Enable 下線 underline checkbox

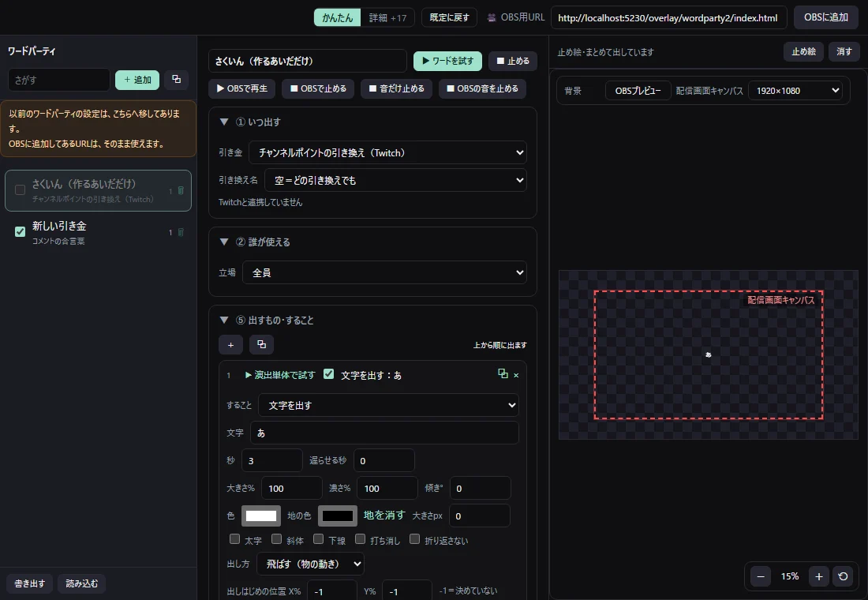[x=318, y=539]
